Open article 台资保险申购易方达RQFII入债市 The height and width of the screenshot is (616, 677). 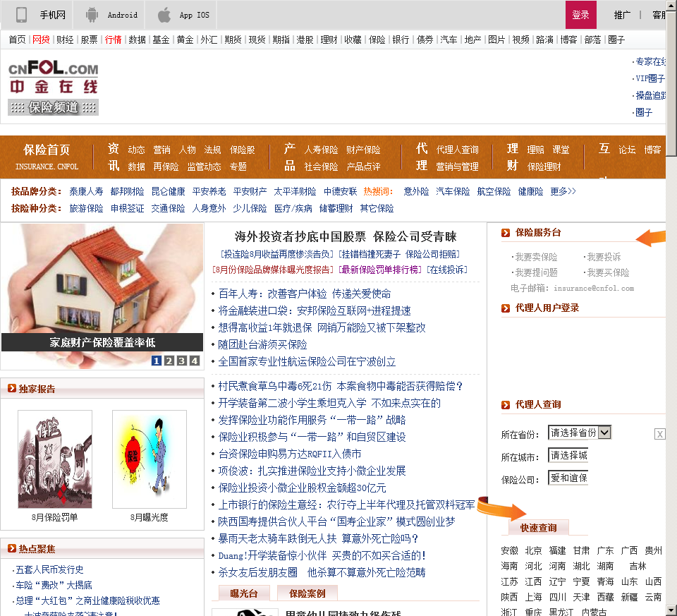[x=290, y=454]
